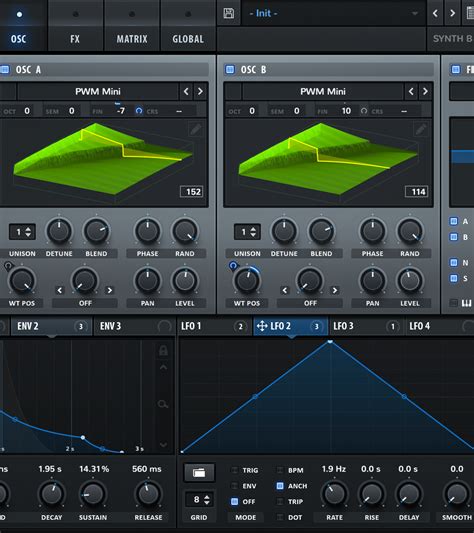Image resolution: width=474 pixels, height=533 pixels.
Task: Toggle filter routing for sub S
Action: pyautogui.click(x=454, y=278)
